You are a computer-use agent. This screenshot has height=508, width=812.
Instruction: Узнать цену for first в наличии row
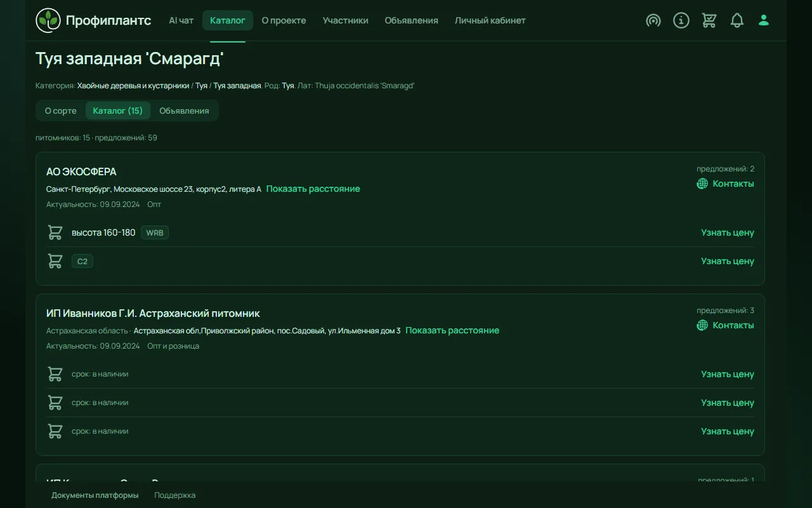pyautogui.click(x=728, y=374)
